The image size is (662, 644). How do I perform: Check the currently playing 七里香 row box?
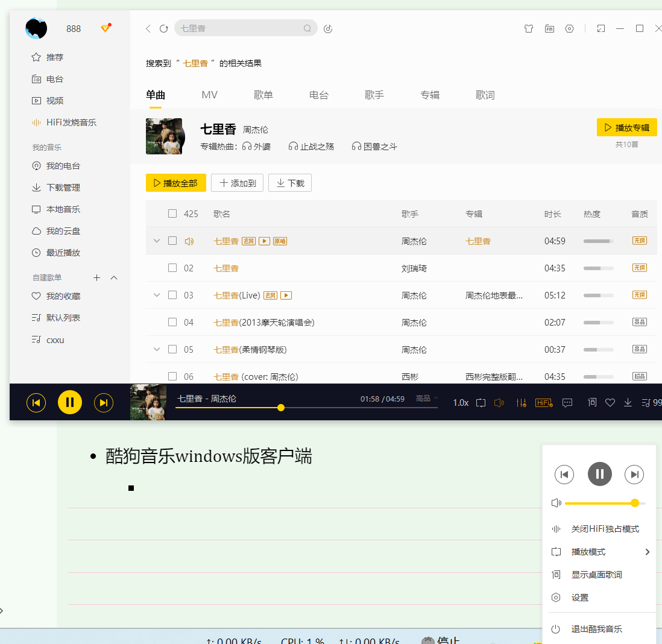click(x=172, y=241)
